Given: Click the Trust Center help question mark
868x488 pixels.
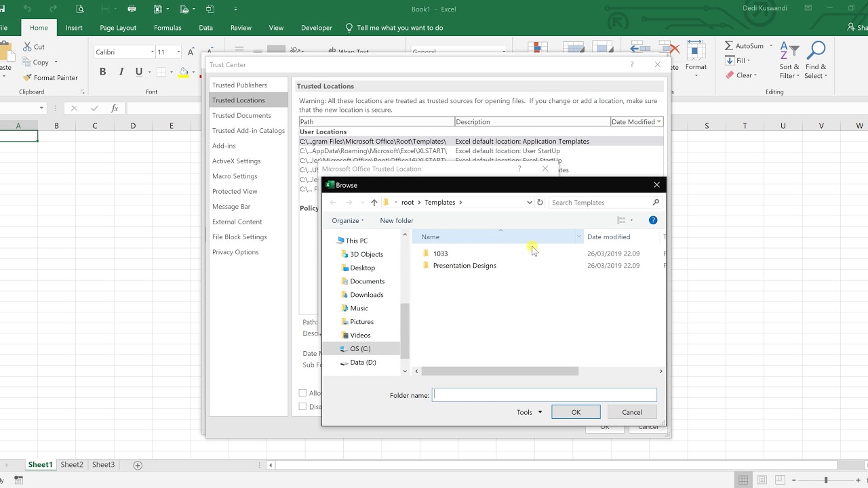Looking at the screenshot, I should (x=632, y=64).
